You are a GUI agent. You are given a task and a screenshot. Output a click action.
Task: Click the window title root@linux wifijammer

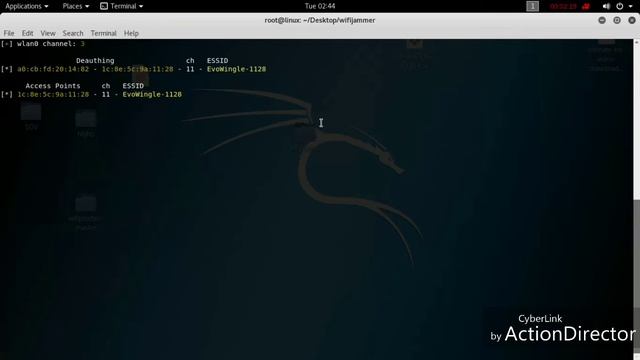[x=320, y=20]
